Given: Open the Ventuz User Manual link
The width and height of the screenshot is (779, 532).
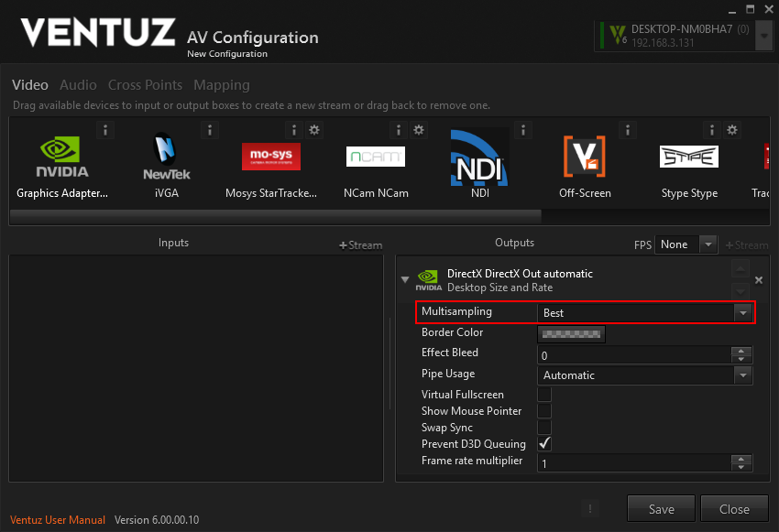Looking at the screenshot, I should pos(59,520).
